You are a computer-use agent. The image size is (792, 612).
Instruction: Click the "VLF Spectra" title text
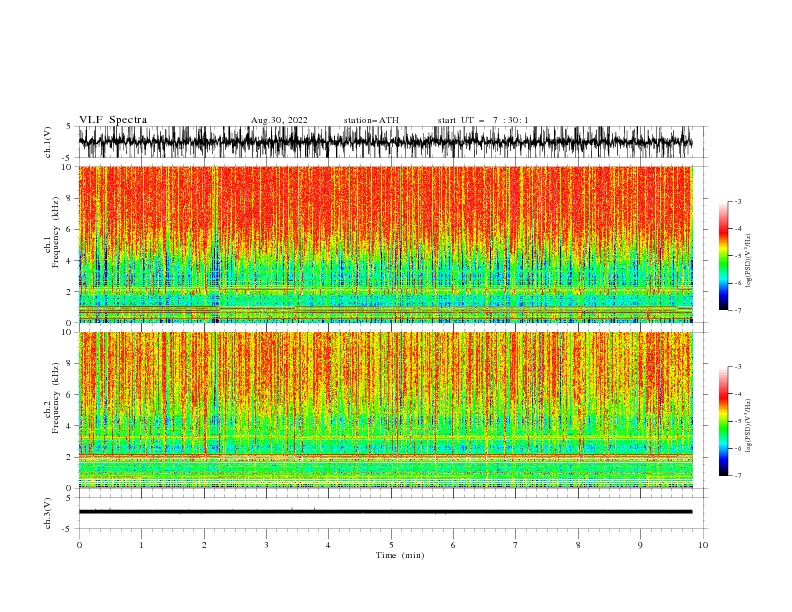pos(113,120)
